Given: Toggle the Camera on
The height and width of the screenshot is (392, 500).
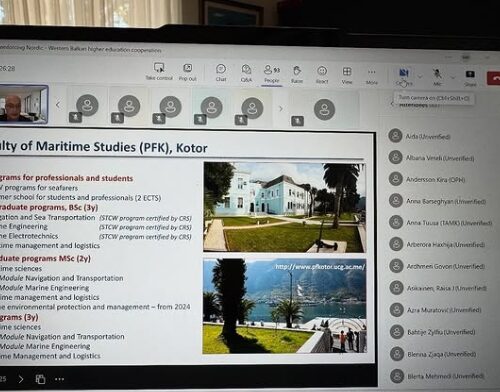Looking at the screenshot, I should 404,77.
